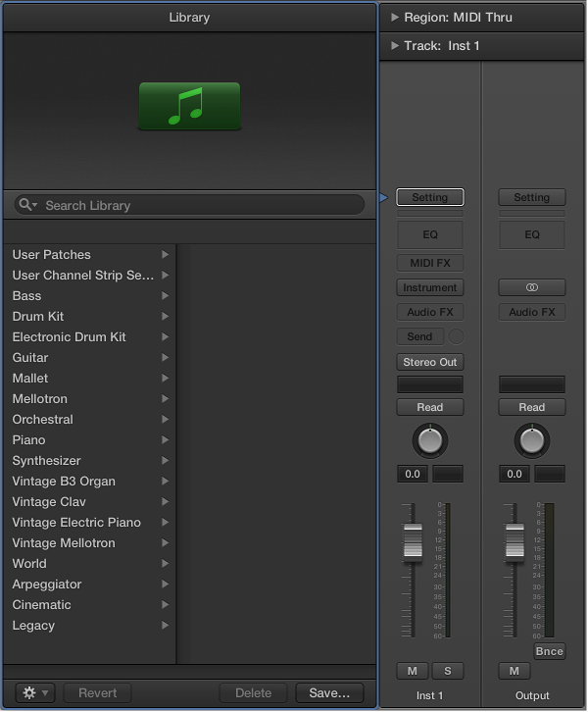Screen dimensions: 588x712
Task: Click the Revert button
Action: pos(98,693)
